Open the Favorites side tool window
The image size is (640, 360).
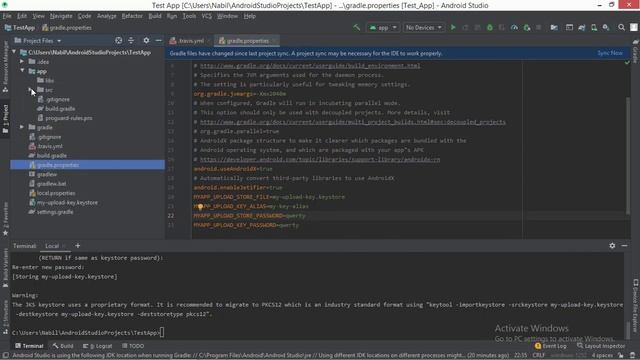coord(5,218)
